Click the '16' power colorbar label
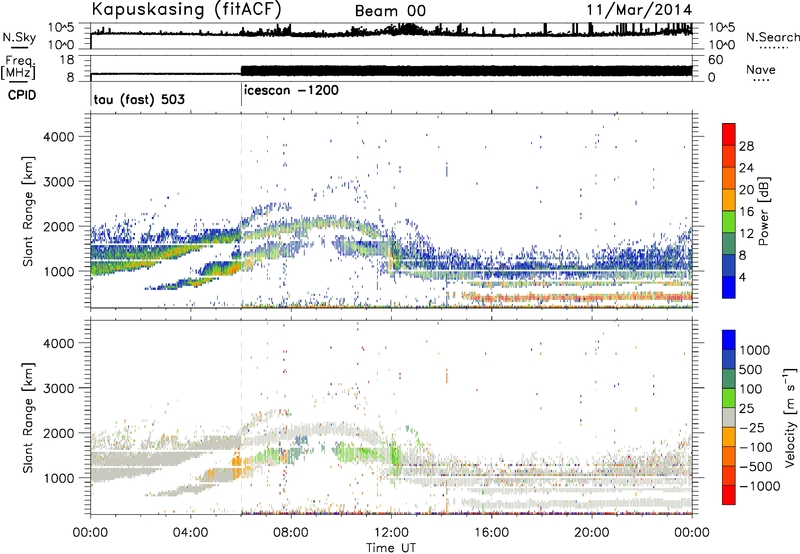Viewport: 800px width, 554px height. pyautogui.click(x=746, y=212)
